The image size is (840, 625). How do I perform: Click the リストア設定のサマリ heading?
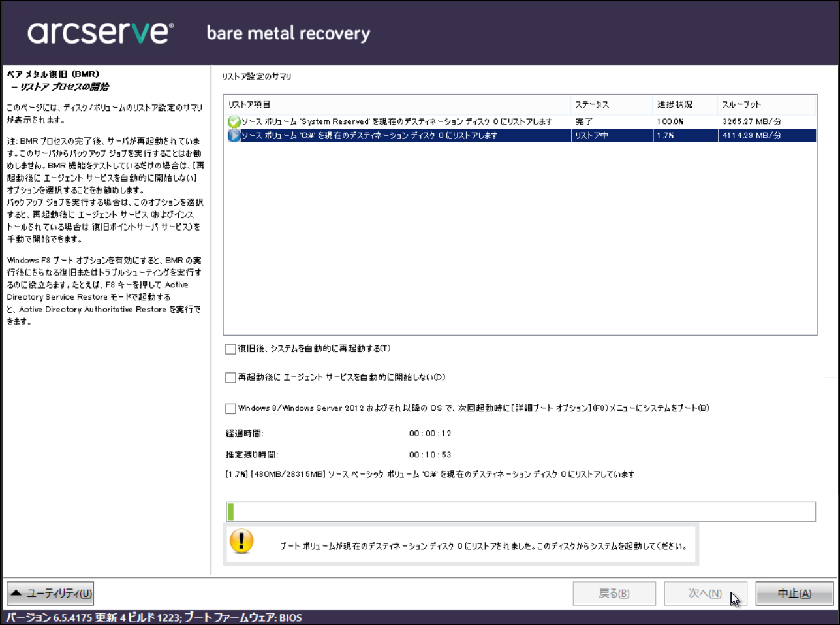pos(257,77)
